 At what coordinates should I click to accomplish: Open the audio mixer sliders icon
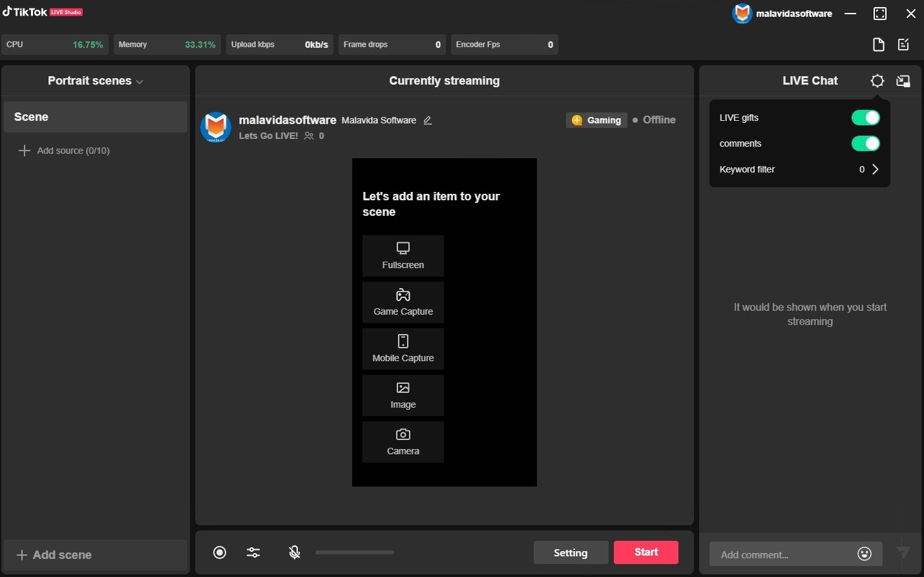coord(253,552)
